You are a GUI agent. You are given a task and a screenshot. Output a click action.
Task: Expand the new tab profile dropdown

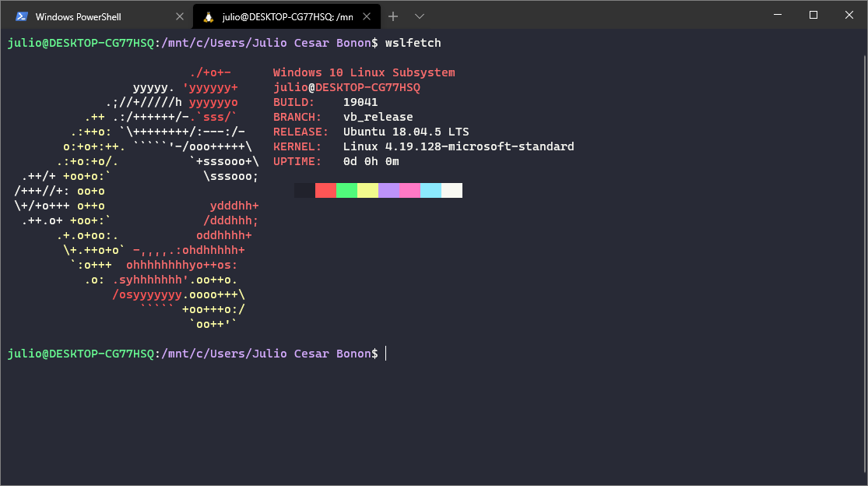coord(420,16)
